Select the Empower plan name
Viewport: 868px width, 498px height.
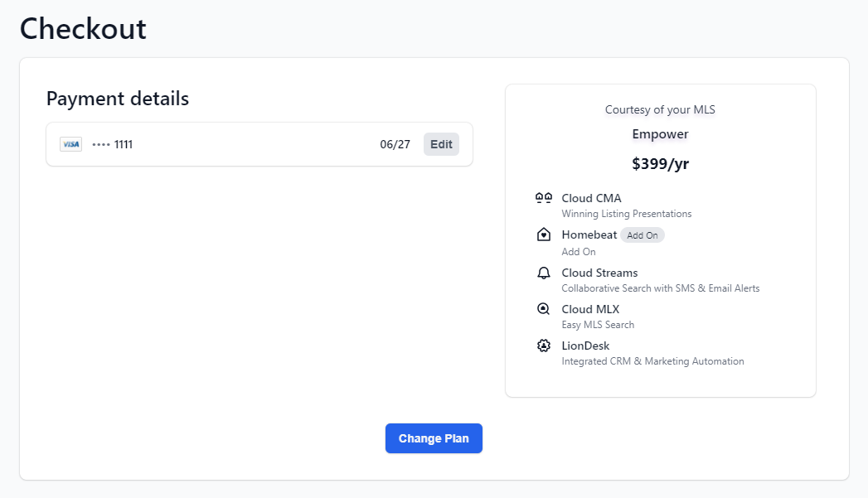660,133
